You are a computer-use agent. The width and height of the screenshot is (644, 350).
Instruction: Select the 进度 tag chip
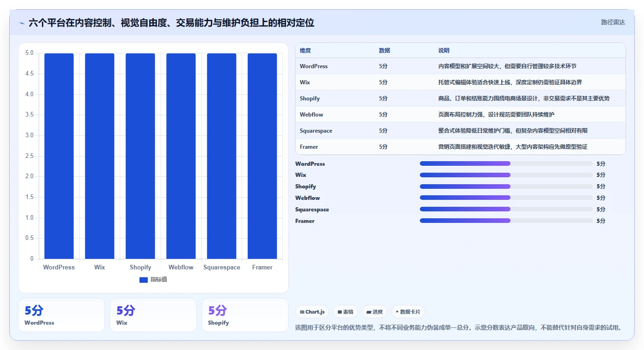[x=375, y=312]
